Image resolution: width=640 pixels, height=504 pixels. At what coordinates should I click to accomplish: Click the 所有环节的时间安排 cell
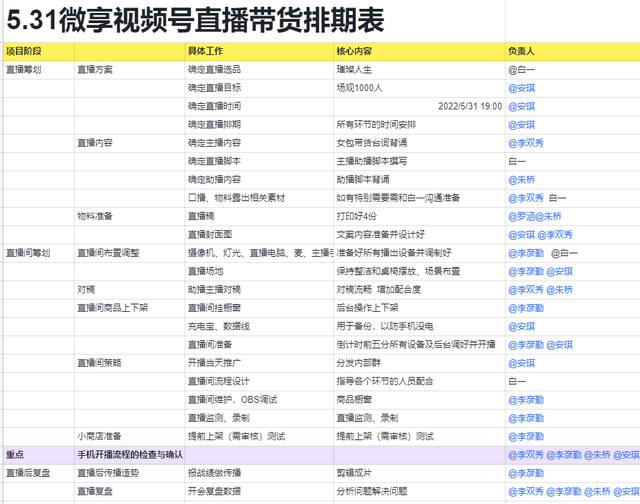419,125
